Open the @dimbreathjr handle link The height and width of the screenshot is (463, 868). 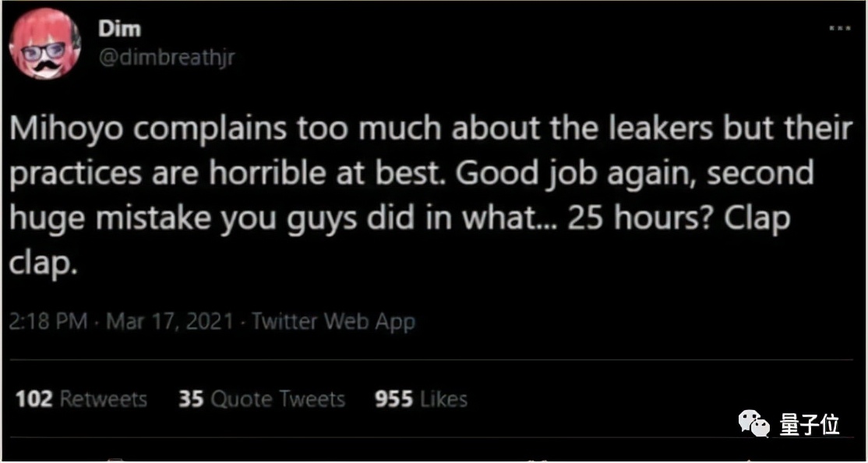(x=166, y=58)
